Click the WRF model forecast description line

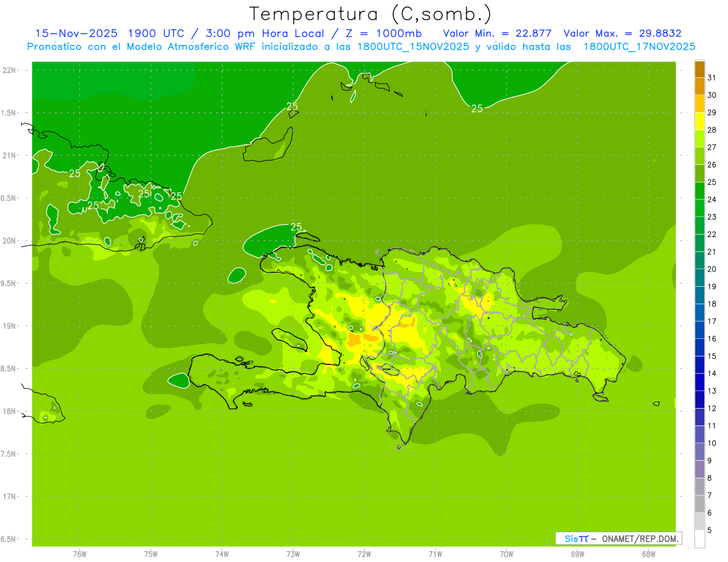361,47
